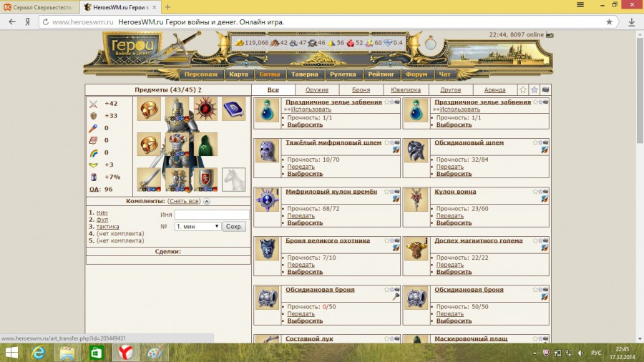Click the equipped body armor slot

177,144
